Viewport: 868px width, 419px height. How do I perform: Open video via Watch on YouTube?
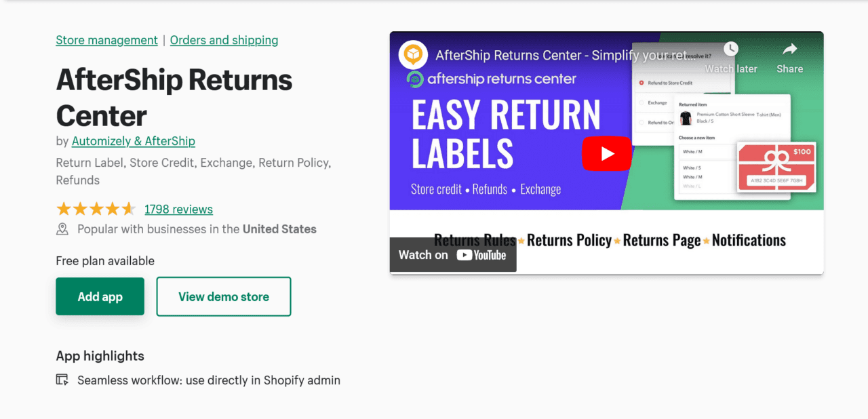coord(452,255)
